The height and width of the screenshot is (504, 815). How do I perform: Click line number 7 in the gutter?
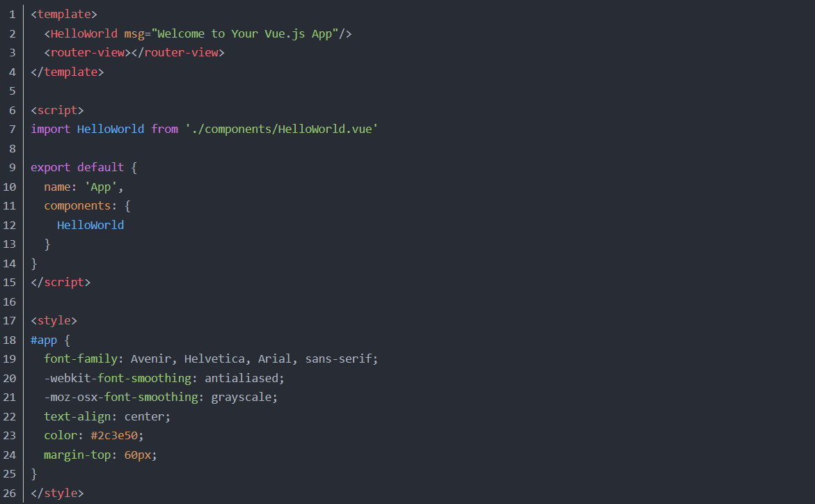pos(13,129)
